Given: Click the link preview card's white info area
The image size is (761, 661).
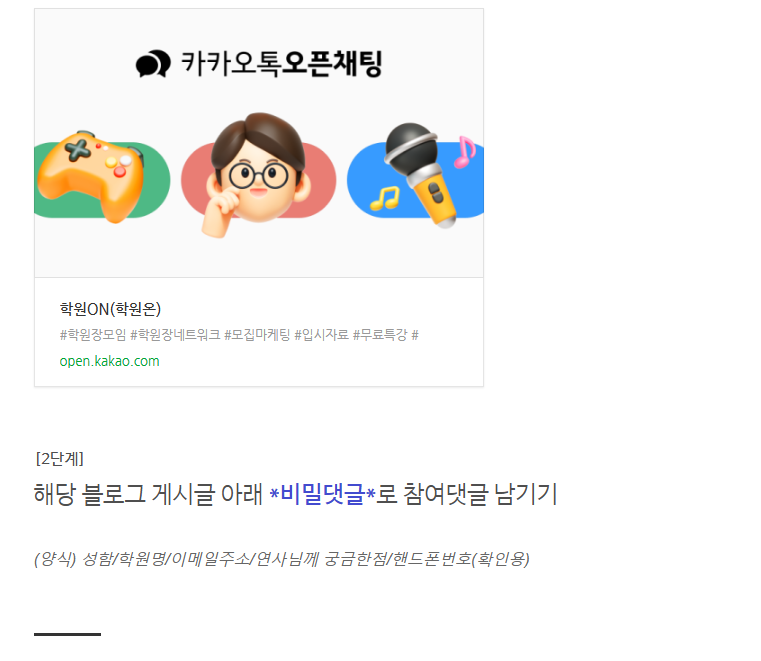Looking at the screenshot, I should coord(259,332).
